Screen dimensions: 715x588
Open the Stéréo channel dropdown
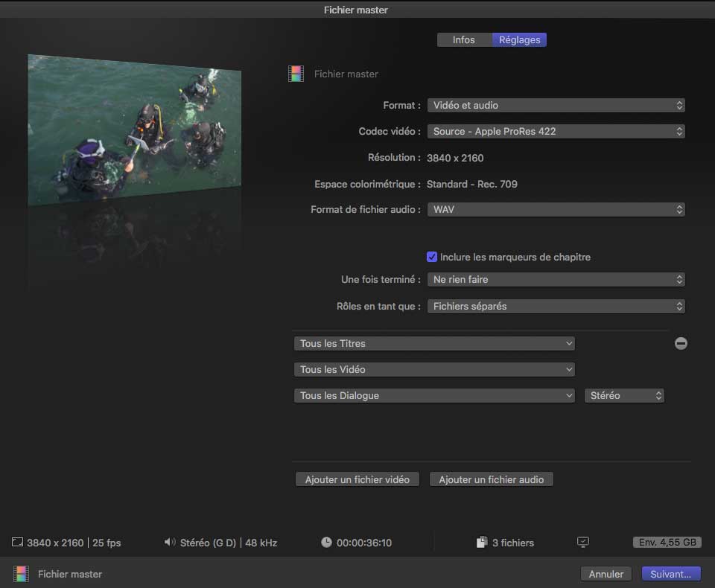[x=624, y=396]
